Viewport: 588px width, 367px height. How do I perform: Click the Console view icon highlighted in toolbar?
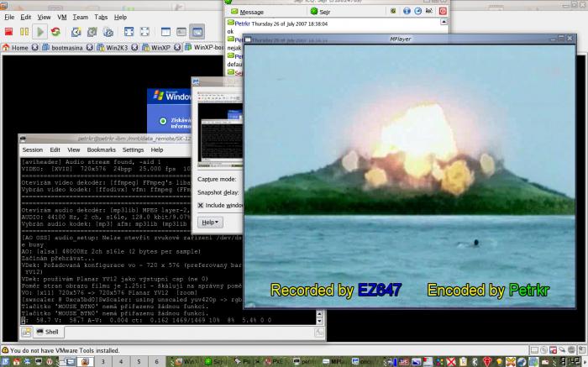click(197, 32)
